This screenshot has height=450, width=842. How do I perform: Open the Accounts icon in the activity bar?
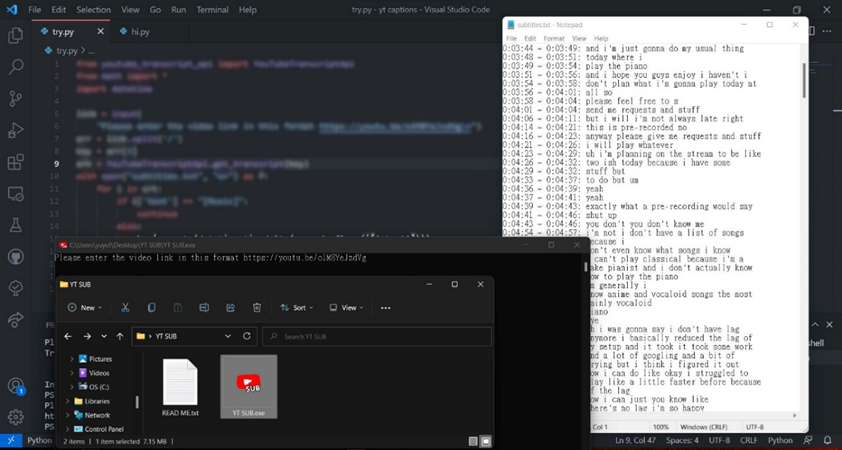click(x=16, y=386)
